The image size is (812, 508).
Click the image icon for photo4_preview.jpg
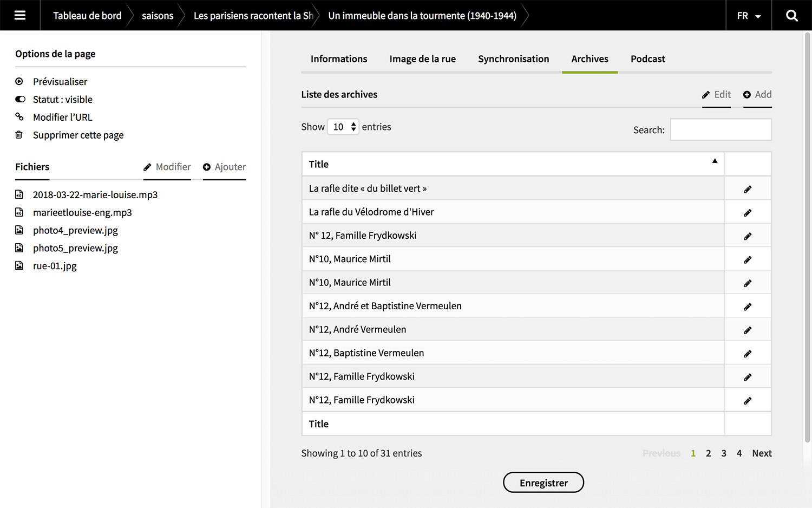[x=19, y=230]
